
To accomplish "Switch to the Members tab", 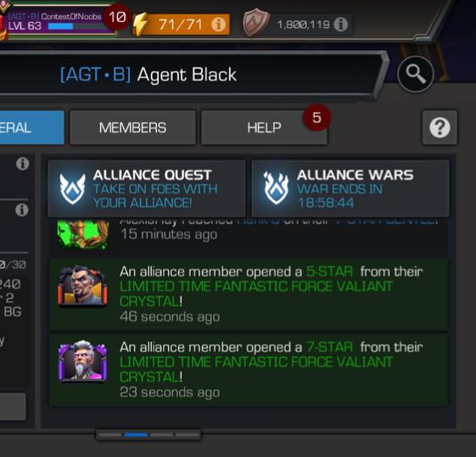I will point(132,128).
